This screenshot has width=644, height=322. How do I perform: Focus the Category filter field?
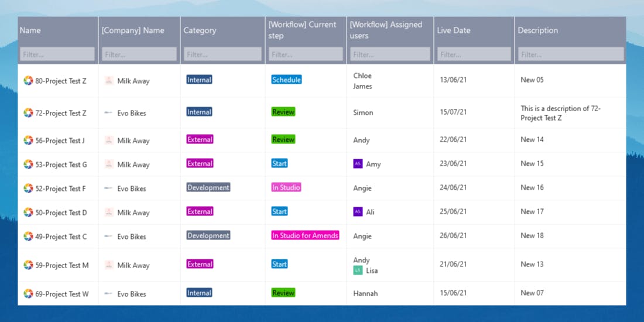[222, 54]
